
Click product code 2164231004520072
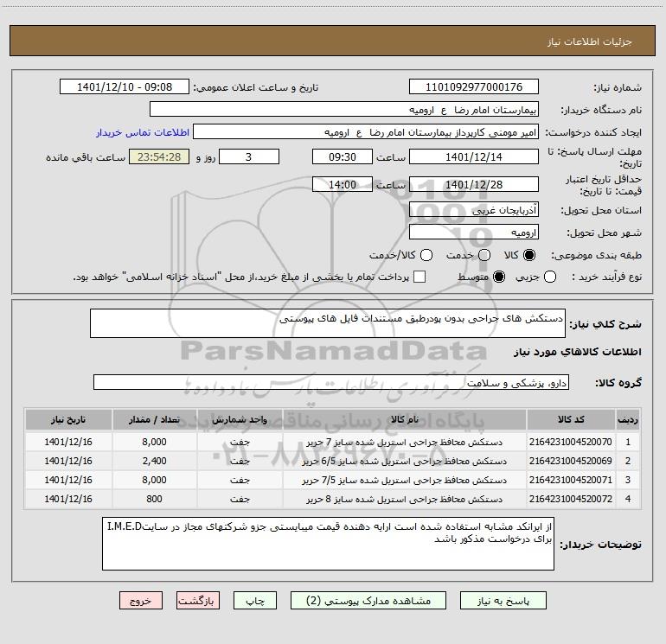tap(571, 499)
